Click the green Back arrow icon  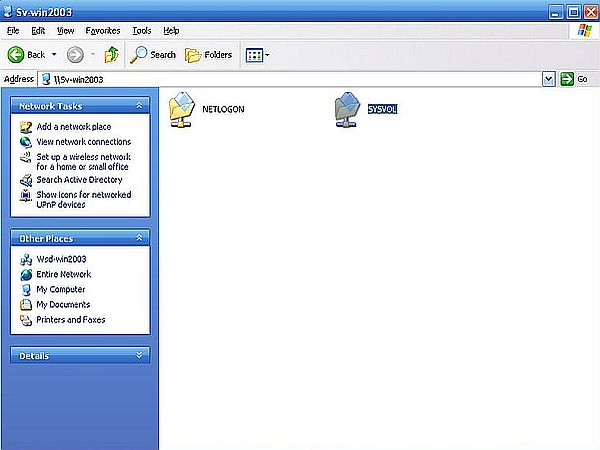16,55
